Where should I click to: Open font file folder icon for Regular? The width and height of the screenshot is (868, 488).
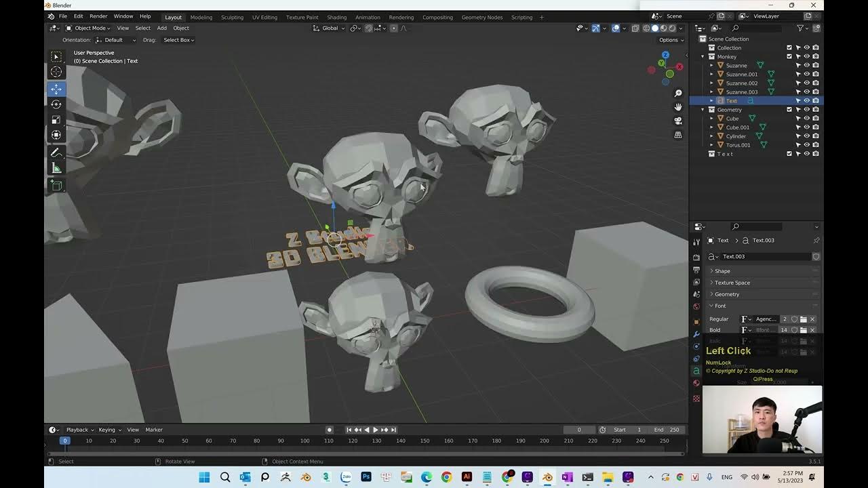click(804, 319)
